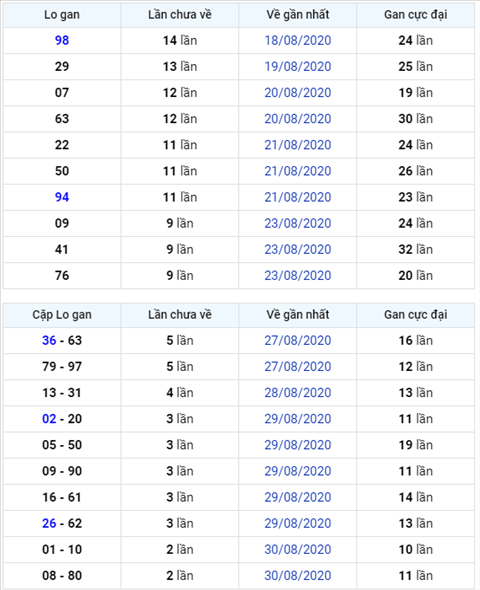The height and width of the screenshot is (590, 480).
Task: Open the 21/08/2020 link in the row for 50
Action: [298, 171]
